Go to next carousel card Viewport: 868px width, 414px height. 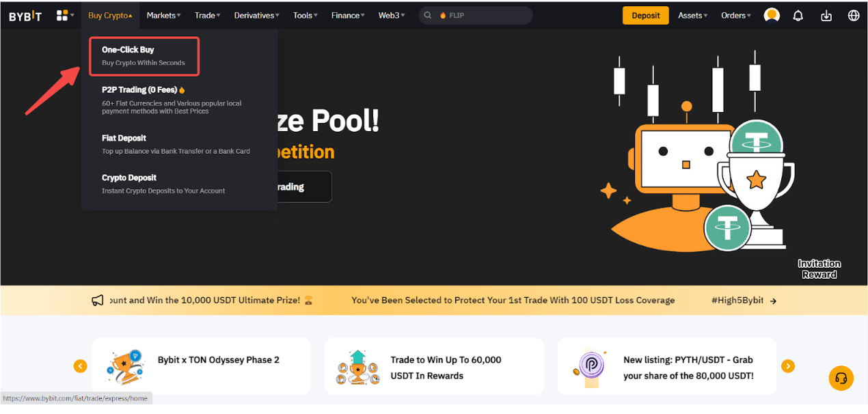click(788, 366)
